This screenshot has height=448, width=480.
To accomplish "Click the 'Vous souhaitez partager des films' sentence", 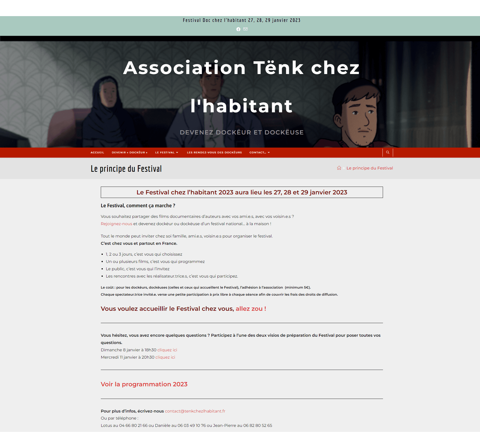I will pyautogui.click(x=197, y=216).
